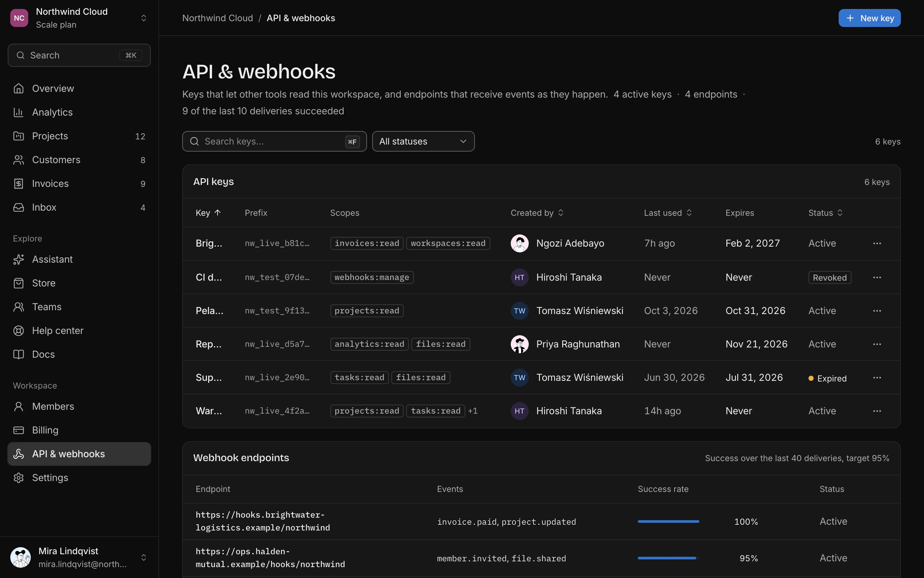Viewport: 924px width, 578px height.
Task: Click the brightwater-logistics 100% success rate bar
Action: 668,521
